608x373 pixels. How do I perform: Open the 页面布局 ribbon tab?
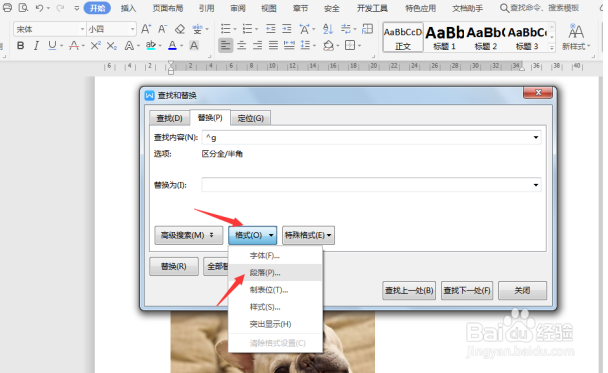tap(168, 8)
